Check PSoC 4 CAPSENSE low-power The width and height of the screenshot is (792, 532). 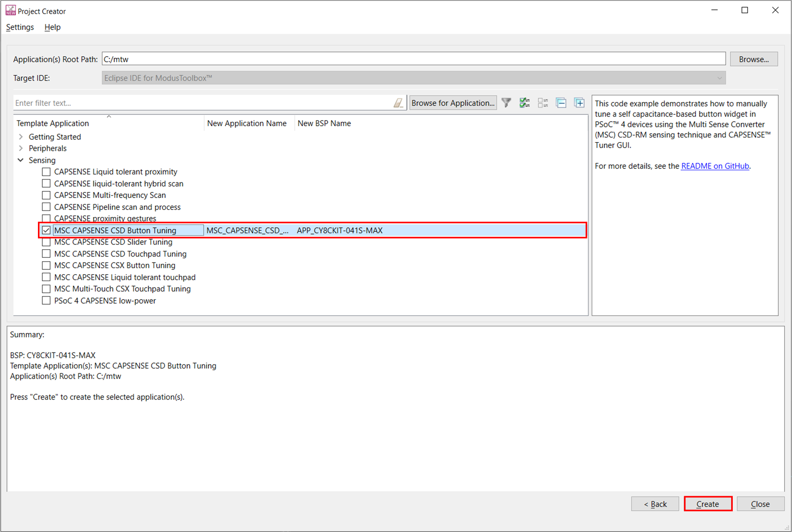46,300
